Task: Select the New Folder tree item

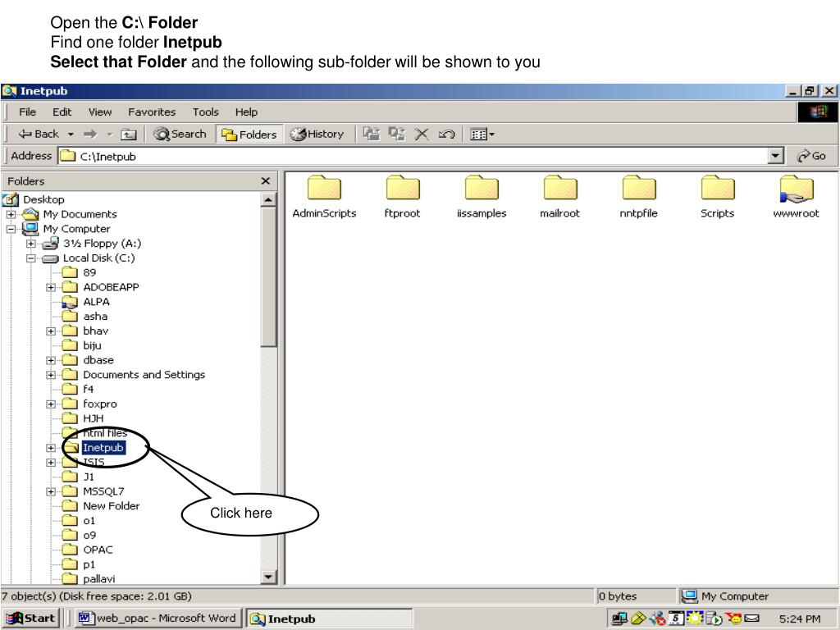Action: [111, 505]
